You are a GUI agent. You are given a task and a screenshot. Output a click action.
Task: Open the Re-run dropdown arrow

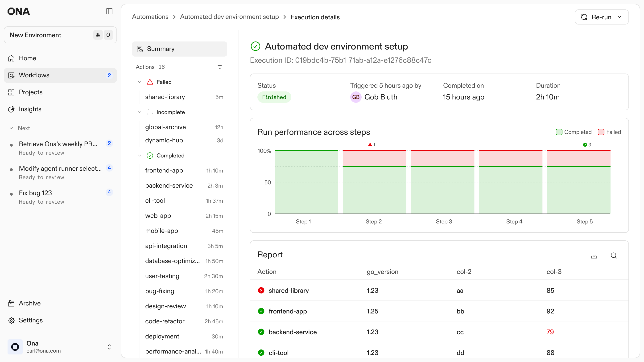pos(619,17)
